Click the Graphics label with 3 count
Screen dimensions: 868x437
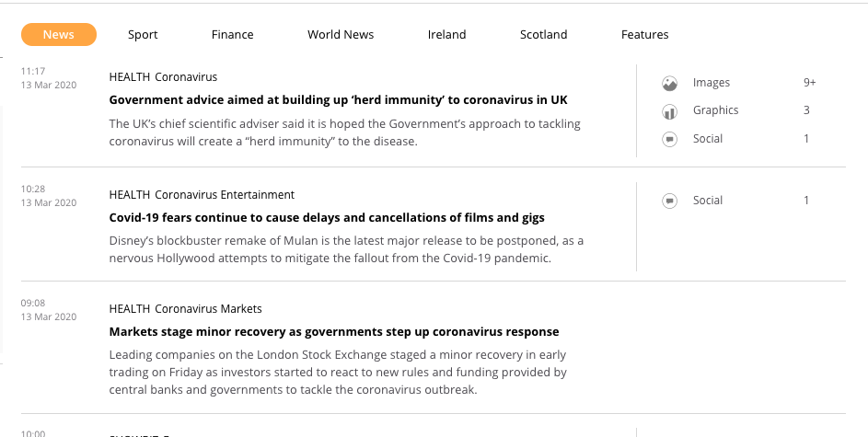pos(715,110)
